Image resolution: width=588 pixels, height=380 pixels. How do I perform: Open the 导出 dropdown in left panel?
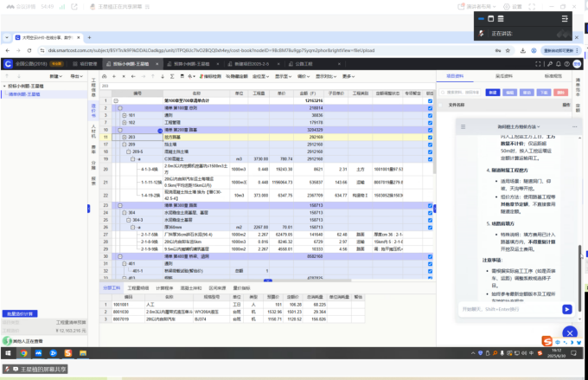tap(77, 76)
